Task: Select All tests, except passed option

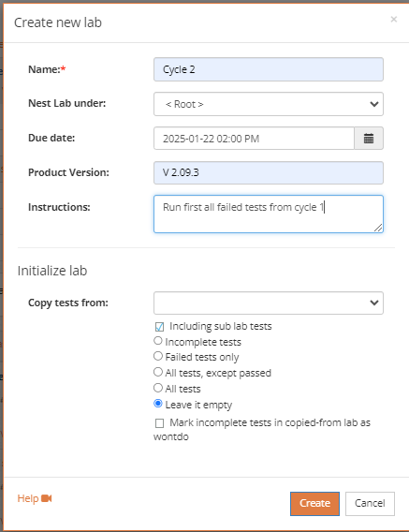Action: click(158, 372)
